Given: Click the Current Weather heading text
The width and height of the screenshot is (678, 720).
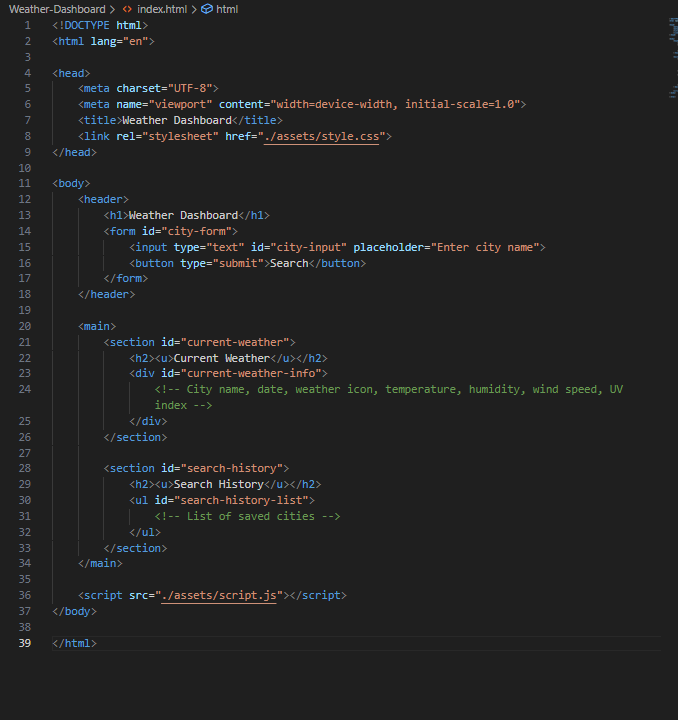Looking at the screenshot, I should pyautogui.click(x=222, y=358).
